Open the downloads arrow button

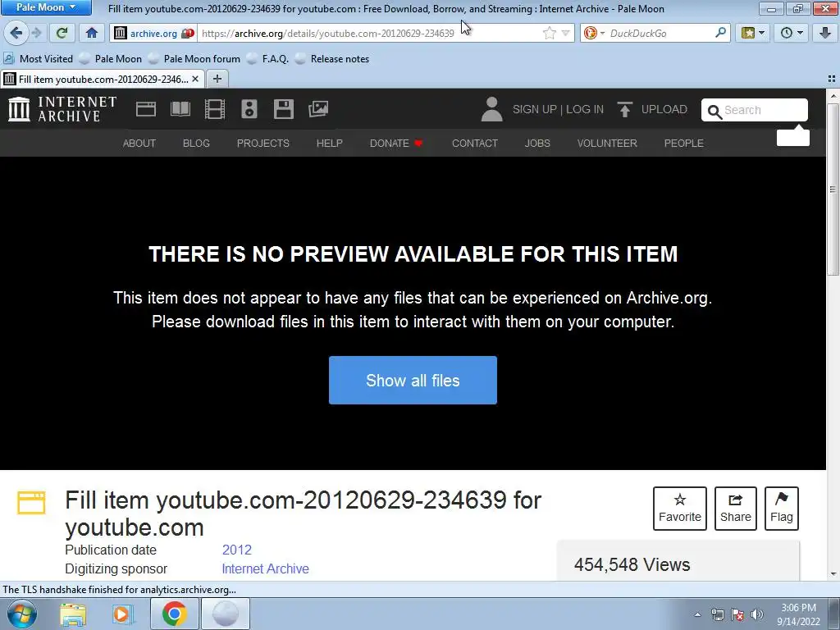click(825, 33)
